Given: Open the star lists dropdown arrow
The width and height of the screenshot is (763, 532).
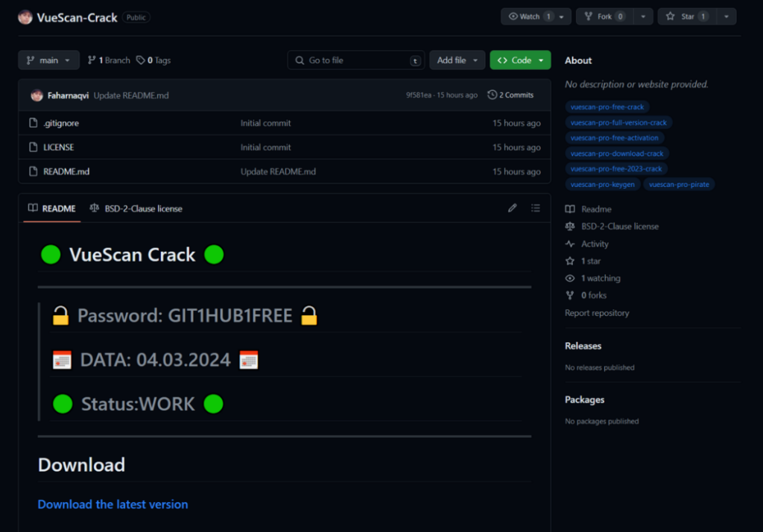Looking at the screenshot, I should tap(726, 16).
